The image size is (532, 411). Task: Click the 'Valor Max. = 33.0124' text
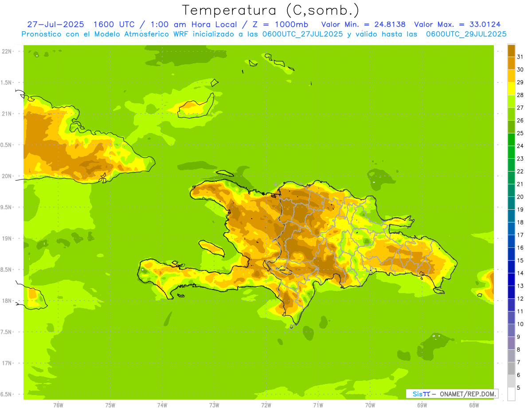tap(457, 24)
